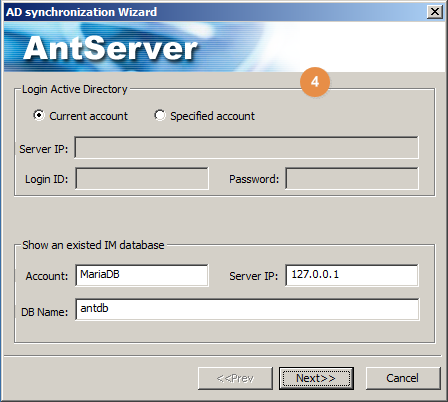Click the disabled <<Prev button
Image resolution: width=448 pixels, height=402 pixels.
pyautogui.click(x=235, y=378)
